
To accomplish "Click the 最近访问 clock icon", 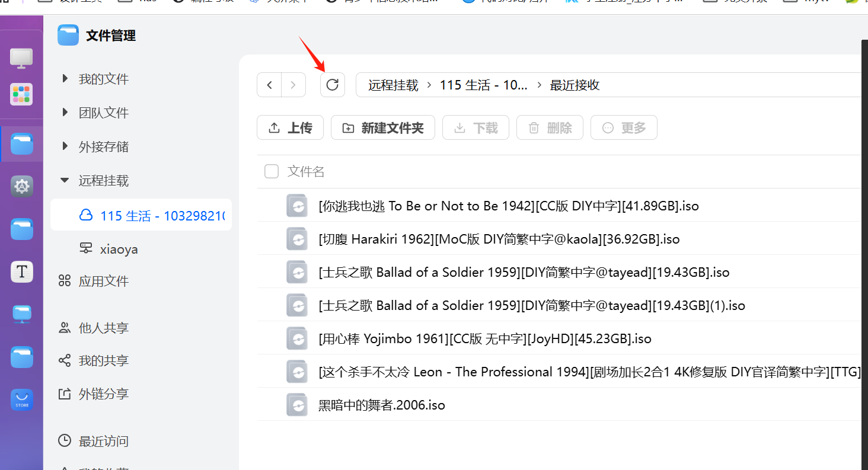I will [x=65, y=441].
